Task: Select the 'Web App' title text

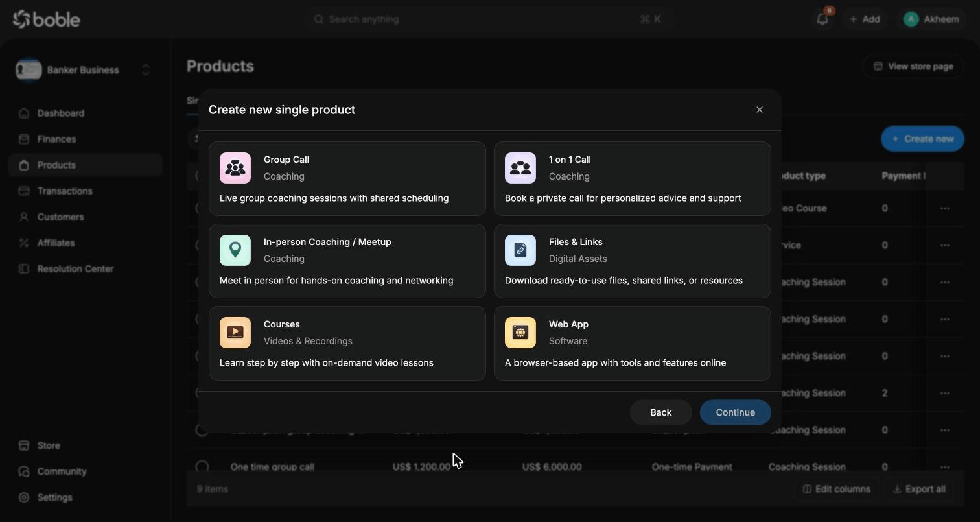Action: click(x=568, y=324)
